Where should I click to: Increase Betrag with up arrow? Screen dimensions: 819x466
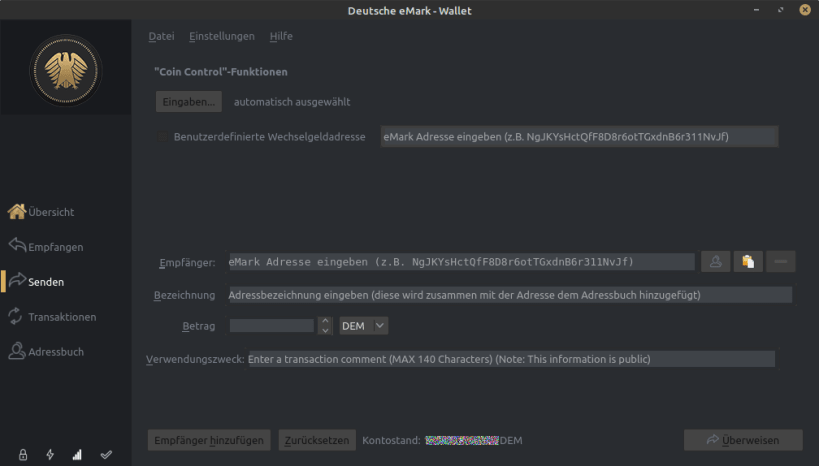click(325, 321)
